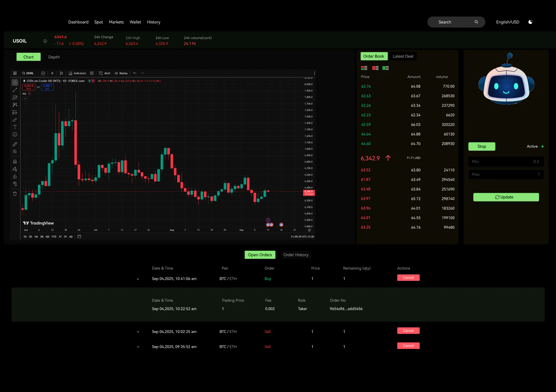Click the green Update button
The image size is (556, 392).
click(506, 197)
